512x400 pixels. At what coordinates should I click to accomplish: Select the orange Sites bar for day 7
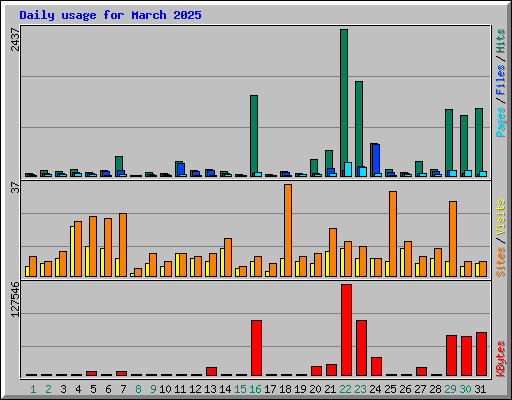pos(123,245)
